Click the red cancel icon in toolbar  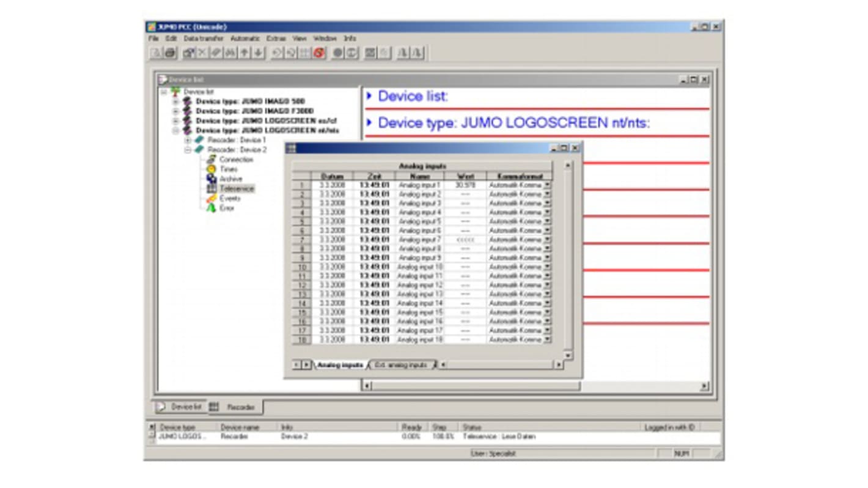coord(318,53)
